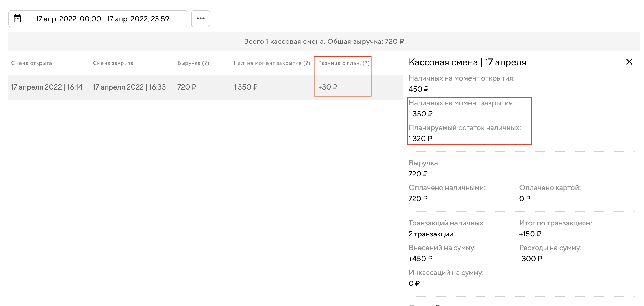Close the cash shift details panel

[x=629, y=62]
